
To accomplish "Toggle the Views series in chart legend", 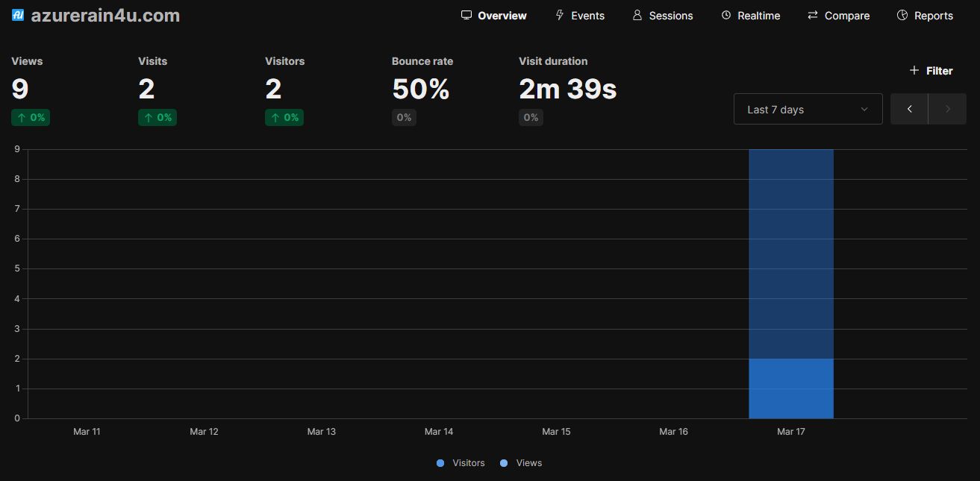I will pos(522,463).
